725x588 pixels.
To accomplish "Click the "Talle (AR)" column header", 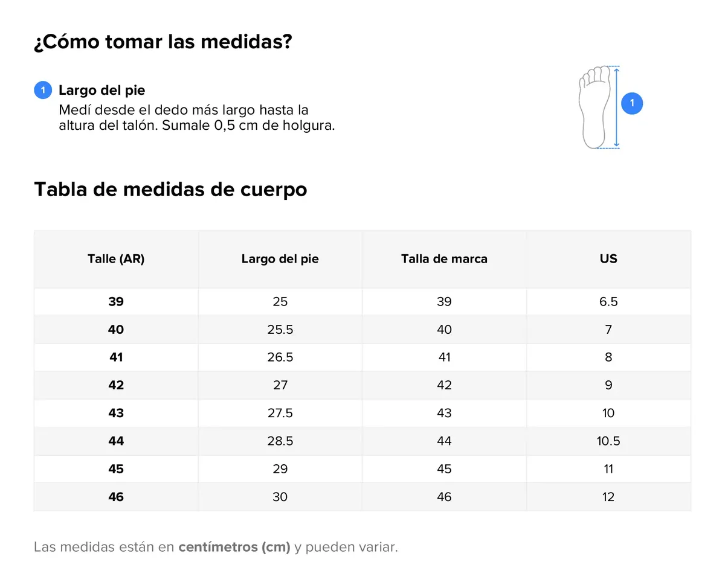I will point(116,259).
